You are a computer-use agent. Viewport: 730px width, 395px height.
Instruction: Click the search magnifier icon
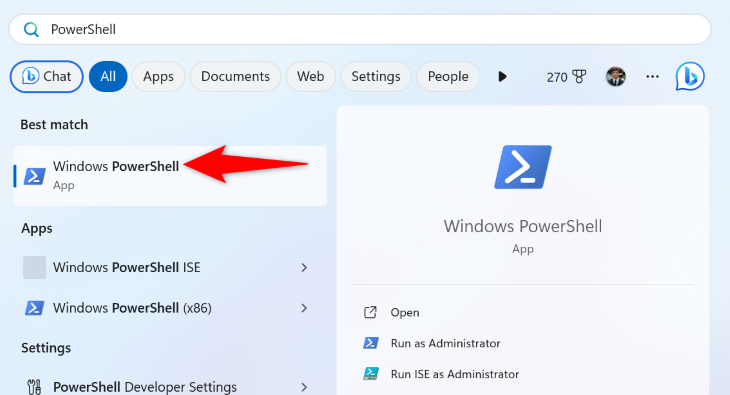[x=31, y=30]
